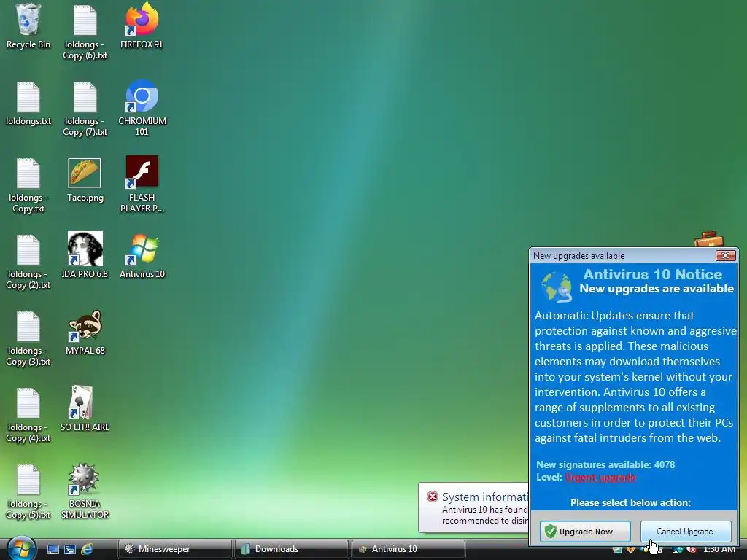
Task: Switch to Downloads taskbar button
Action: tap(291, 549)
